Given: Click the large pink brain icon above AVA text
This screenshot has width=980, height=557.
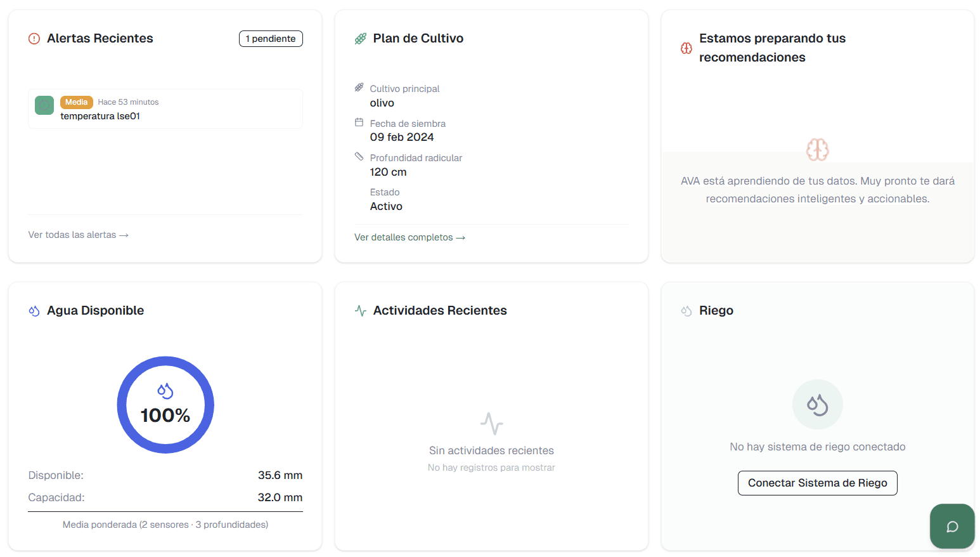Looking at the screenshot, I should pos(818,150).
